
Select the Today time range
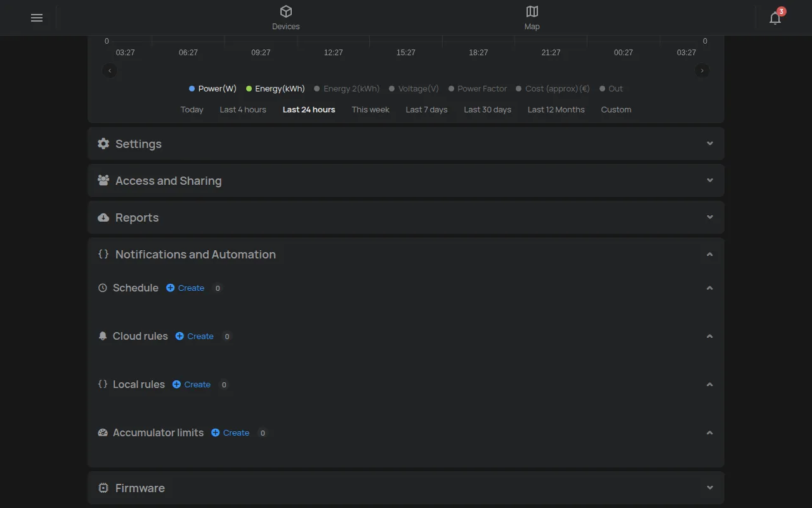pyautogui.click(x=192, y=110)
